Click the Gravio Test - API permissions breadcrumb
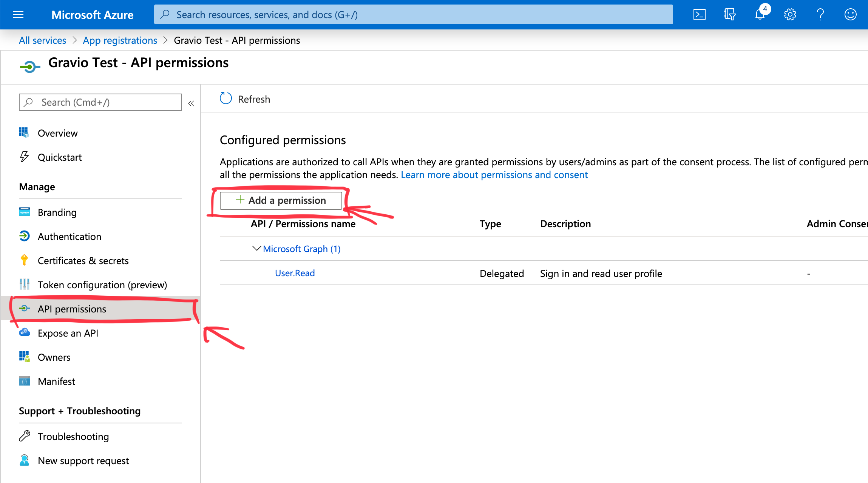 (237, 40)
